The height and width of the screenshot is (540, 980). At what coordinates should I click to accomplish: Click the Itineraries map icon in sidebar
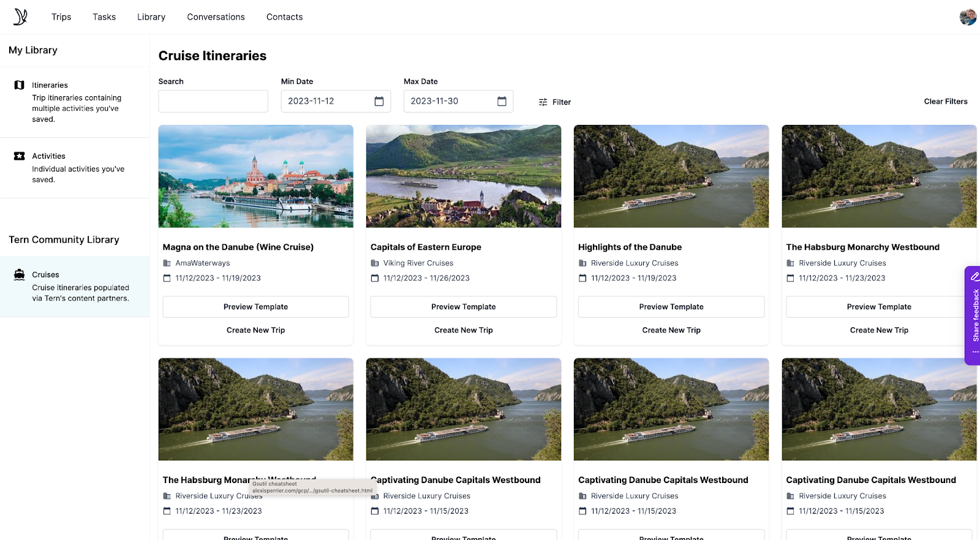pyautogui.click(x=20, y=85)
